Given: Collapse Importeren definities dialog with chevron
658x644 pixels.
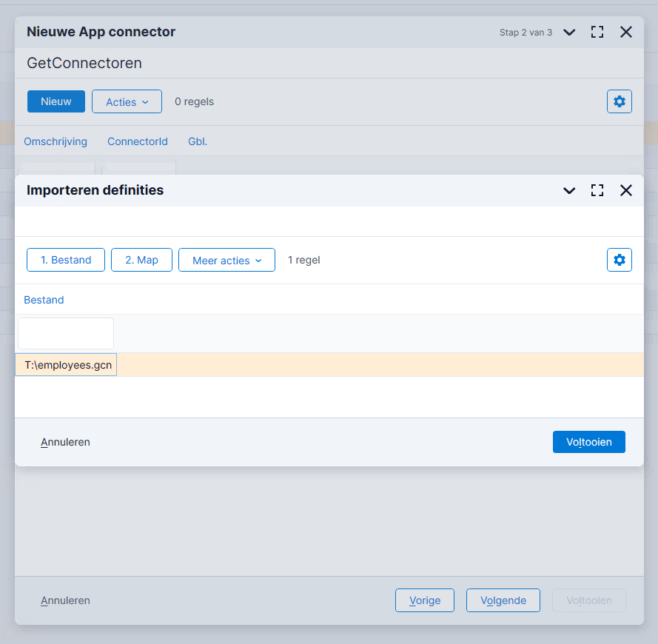Looking at the screenshot, I should (569, 190).
